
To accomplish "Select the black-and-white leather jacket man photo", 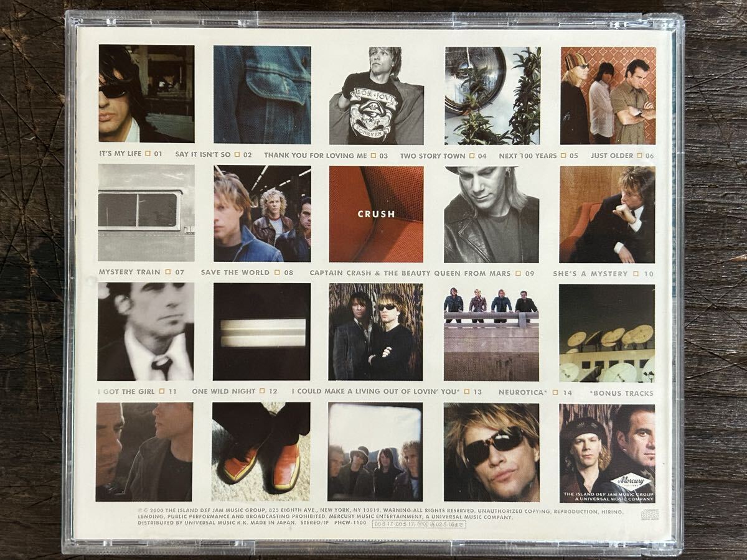I will click(492, 214).
